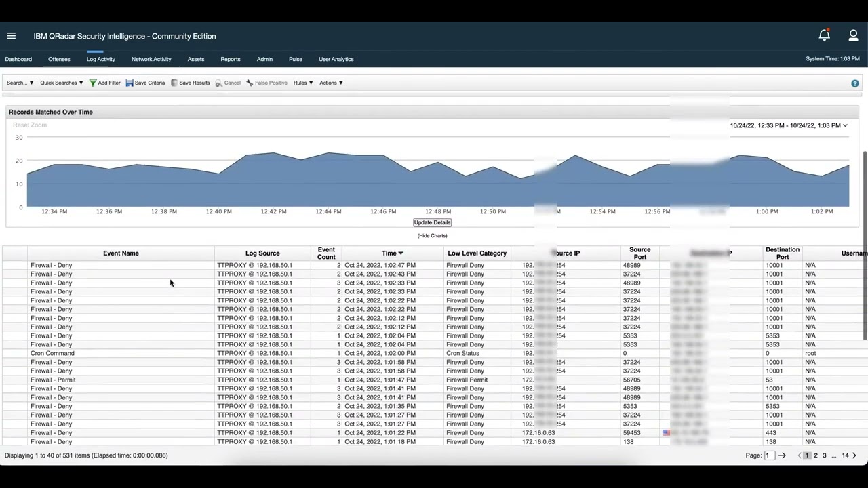
Task: Expand the time range 10/24/22 dropdown
Action: coord(789,125)
